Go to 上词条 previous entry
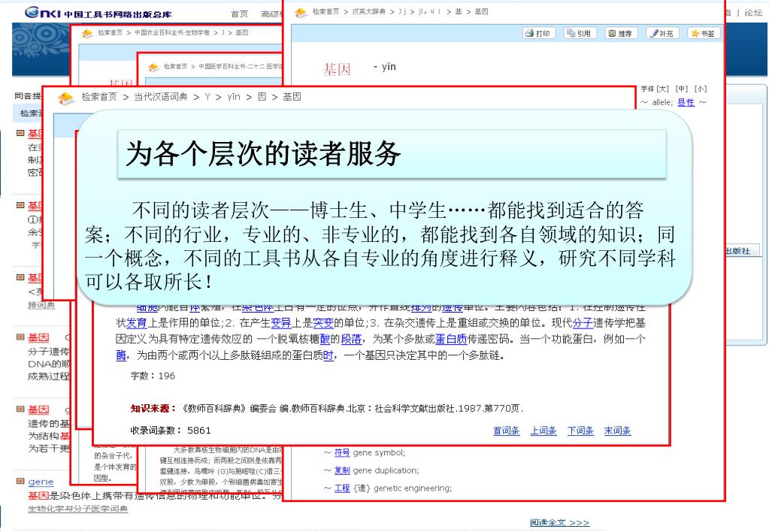The width and height of the screenshot is (769, 532). [x=543, y=431]
